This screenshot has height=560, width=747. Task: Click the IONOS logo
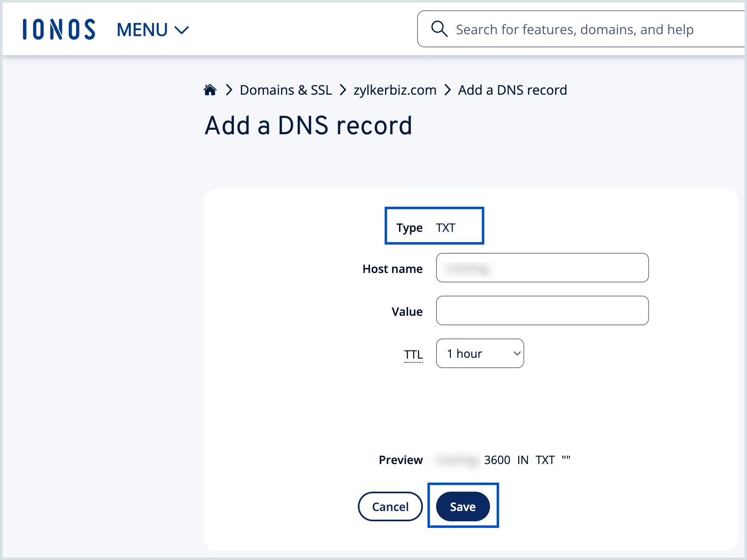(59, 30)
